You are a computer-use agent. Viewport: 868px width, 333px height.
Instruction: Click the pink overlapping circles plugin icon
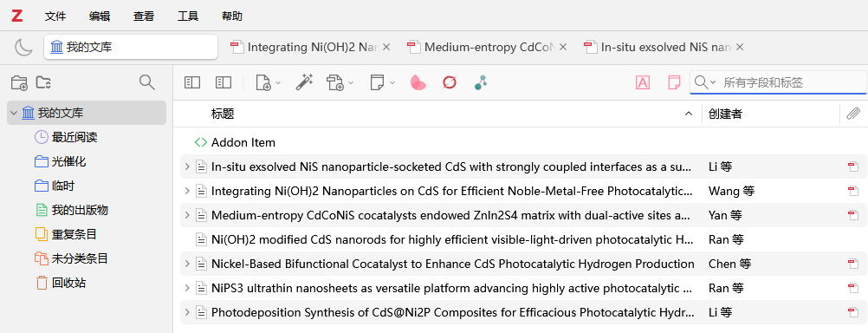click(x=418, y=83)
